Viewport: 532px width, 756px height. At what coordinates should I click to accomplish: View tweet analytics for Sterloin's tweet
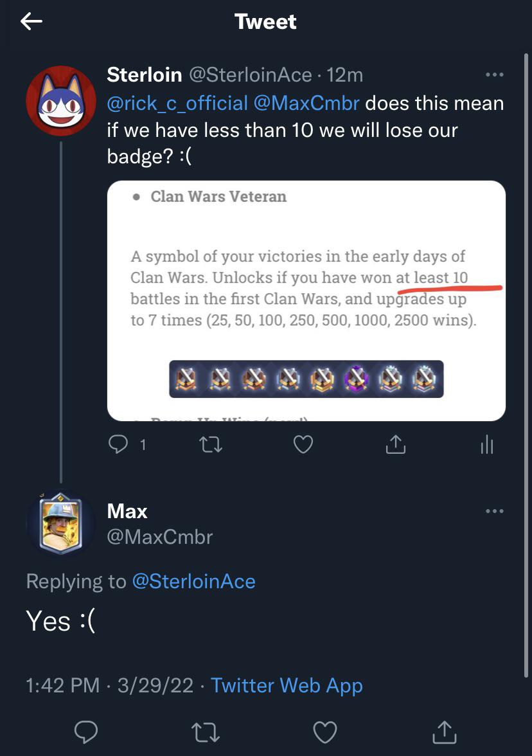coord(486,444)
